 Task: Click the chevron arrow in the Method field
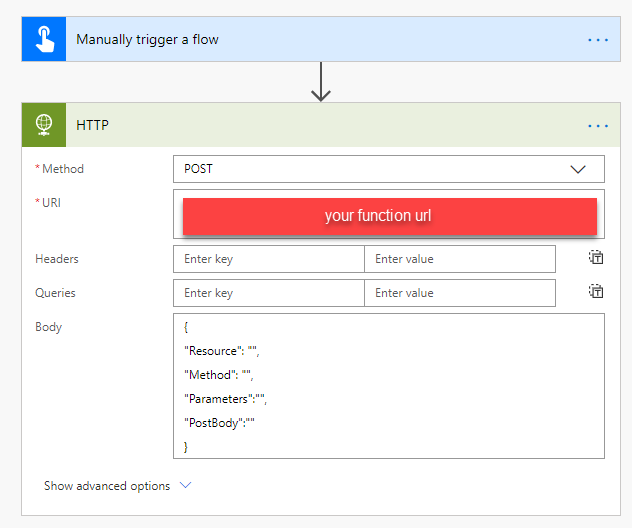578,169
